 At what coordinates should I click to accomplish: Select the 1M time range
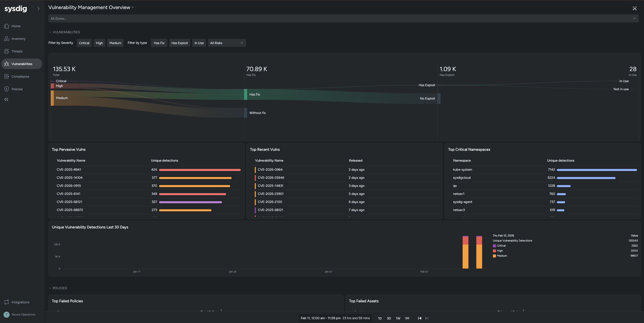click(x=407, y=318)
